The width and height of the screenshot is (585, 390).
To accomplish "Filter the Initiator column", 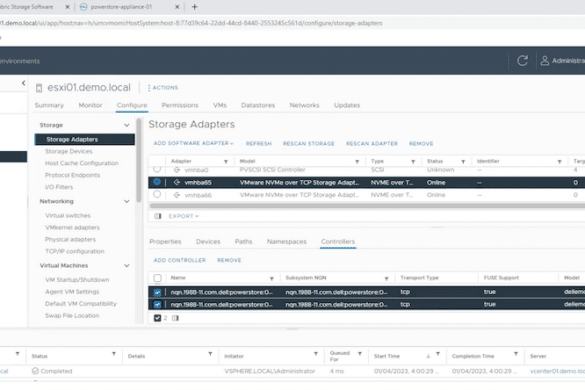I will pyautogui.click(x=316, y=353).
